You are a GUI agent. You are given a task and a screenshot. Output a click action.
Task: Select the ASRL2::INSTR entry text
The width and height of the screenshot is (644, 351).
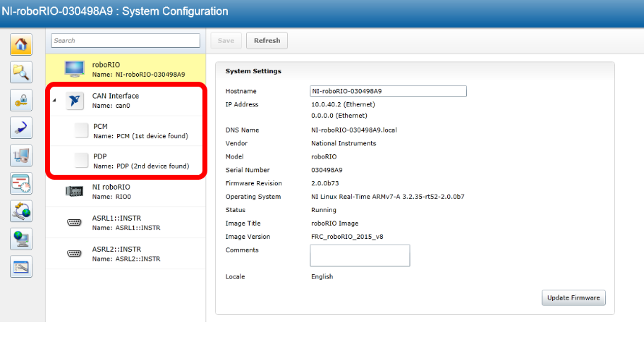click(x=126, y=254)
